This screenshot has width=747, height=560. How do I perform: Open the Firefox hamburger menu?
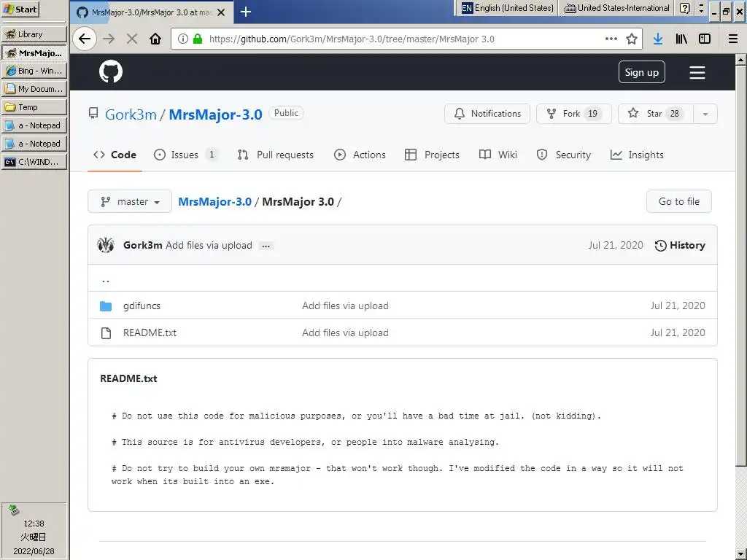pos(732,39)
